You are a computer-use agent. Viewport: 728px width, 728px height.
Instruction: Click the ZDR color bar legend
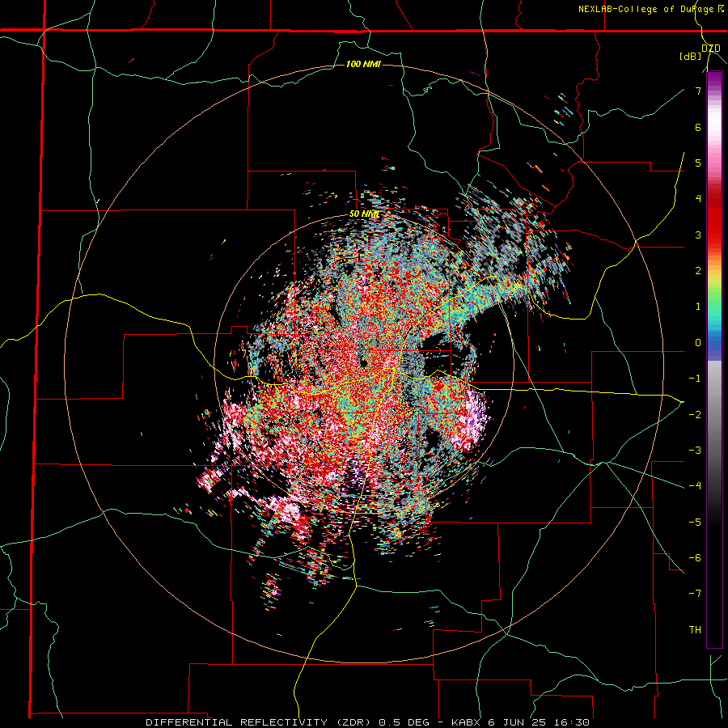714,360
